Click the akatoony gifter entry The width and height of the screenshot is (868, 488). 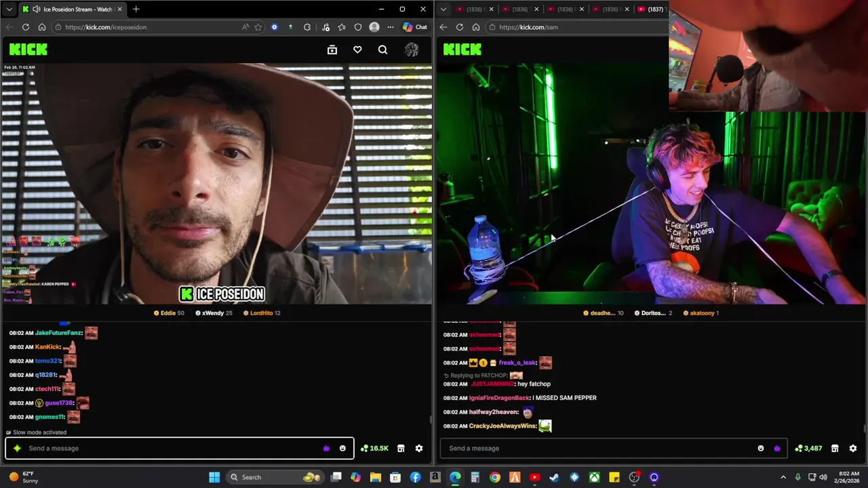(701, 313)
